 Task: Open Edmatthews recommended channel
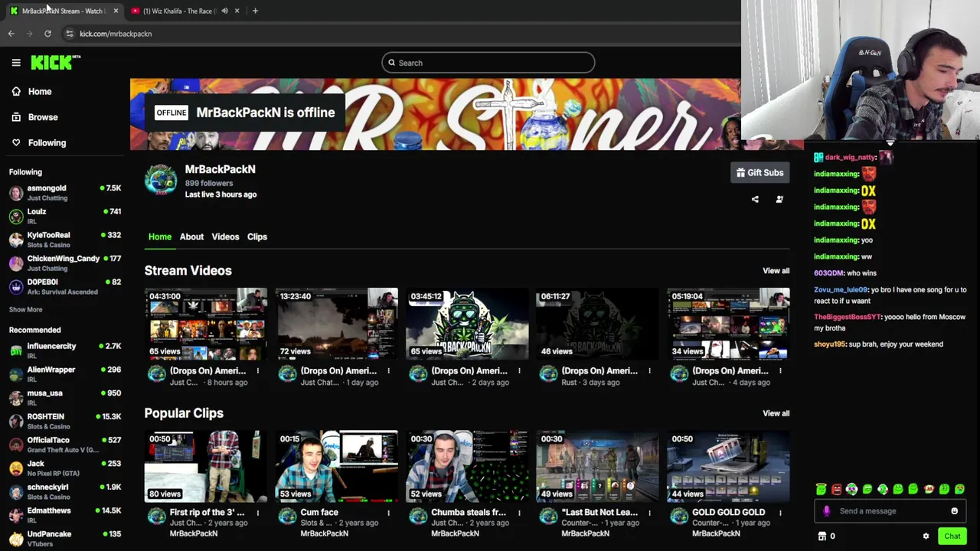pyautogui.click(x=65, y=515)
